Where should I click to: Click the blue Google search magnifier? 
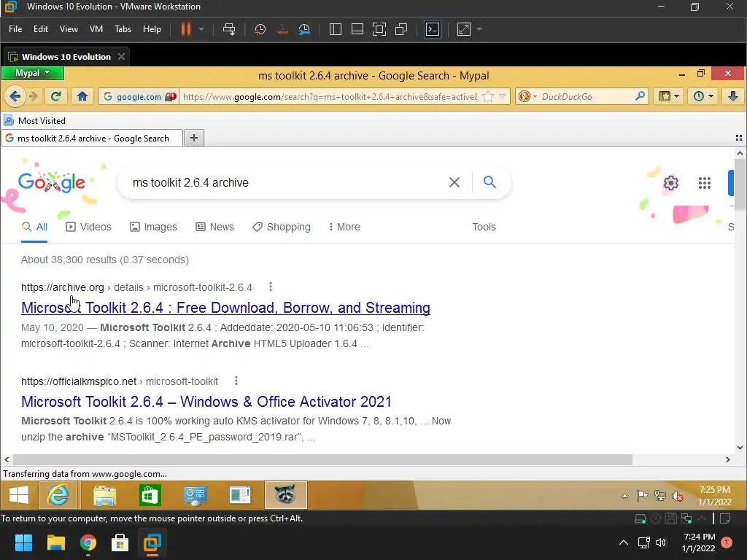click(489, 182)
